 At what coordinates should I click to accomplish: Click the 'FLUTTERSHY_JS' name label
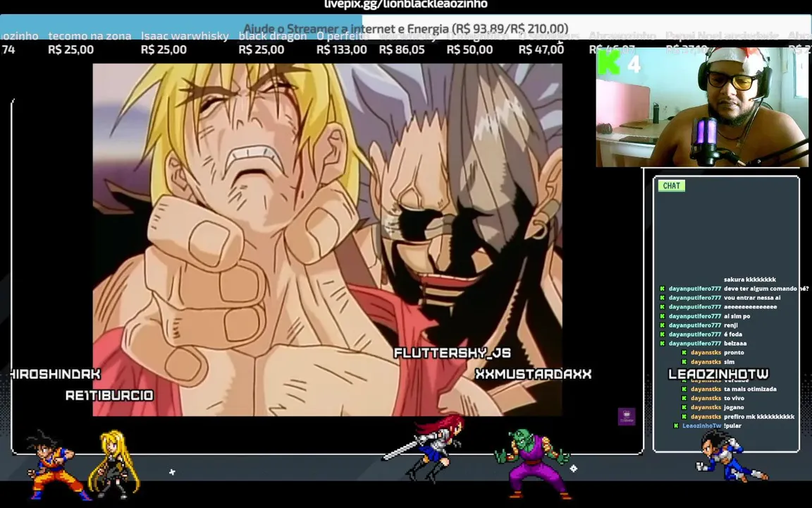pyautogui.click(x=452, y=353)
